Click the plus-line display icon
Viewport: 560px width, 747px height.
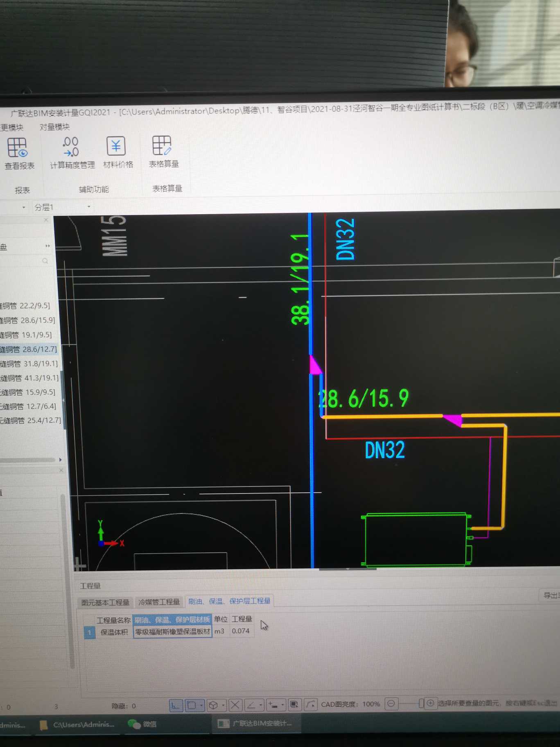pyautogui.click(x=273, y=705)
